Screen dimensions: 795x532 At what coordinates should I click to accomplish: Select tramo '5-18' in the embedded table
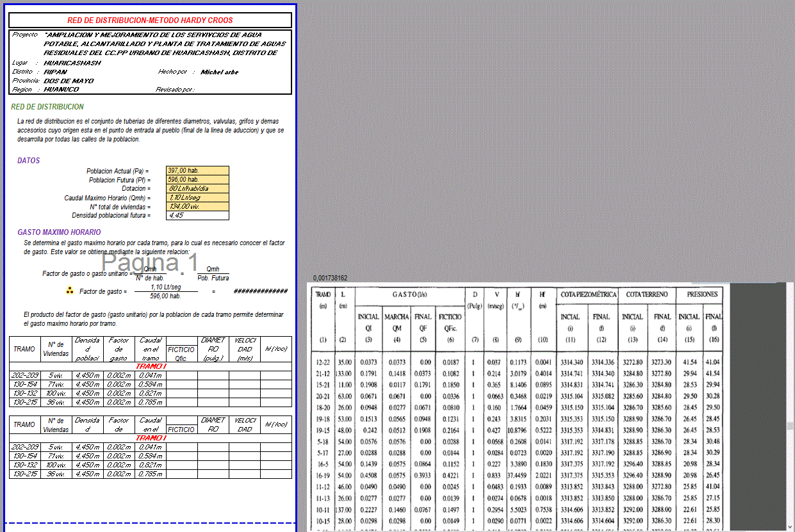click(x=323, y=441)
